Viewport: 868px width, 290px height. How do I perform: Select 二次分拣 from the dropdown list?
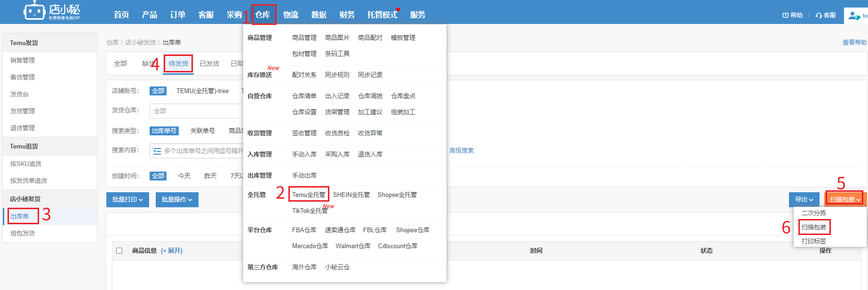(814, 213)
